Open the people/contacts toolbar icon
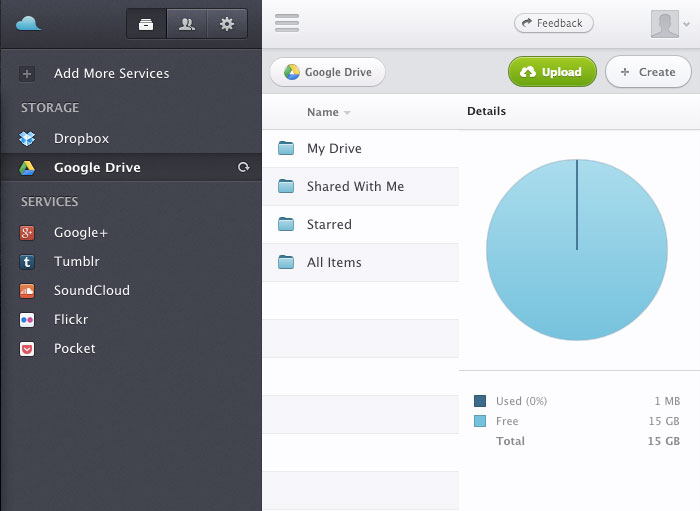 tap(186, 24)
